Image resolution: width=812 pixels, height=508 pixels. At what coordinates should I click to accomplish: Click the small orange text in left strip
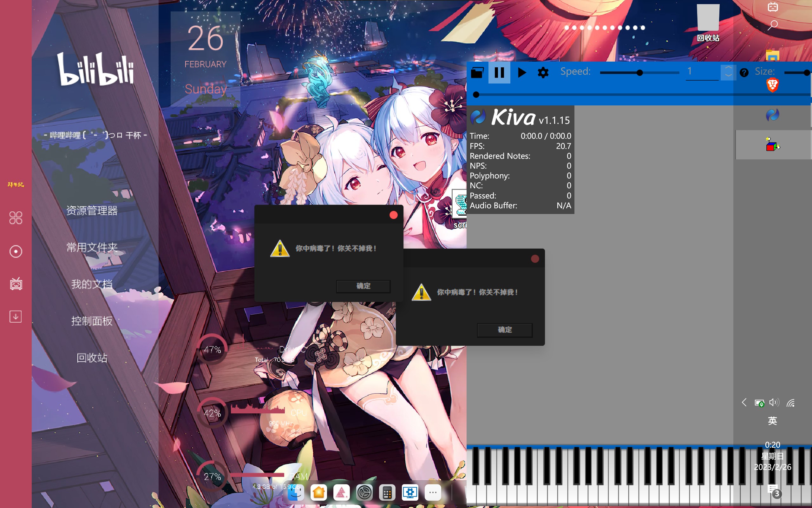click(16, 184)
